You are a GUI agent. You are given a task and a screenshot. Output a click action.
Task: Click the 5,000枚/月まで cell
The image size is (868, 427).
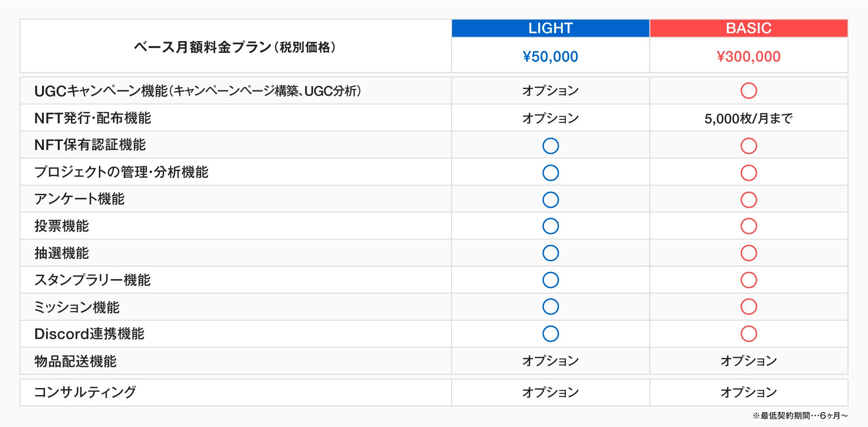(748, 118)
